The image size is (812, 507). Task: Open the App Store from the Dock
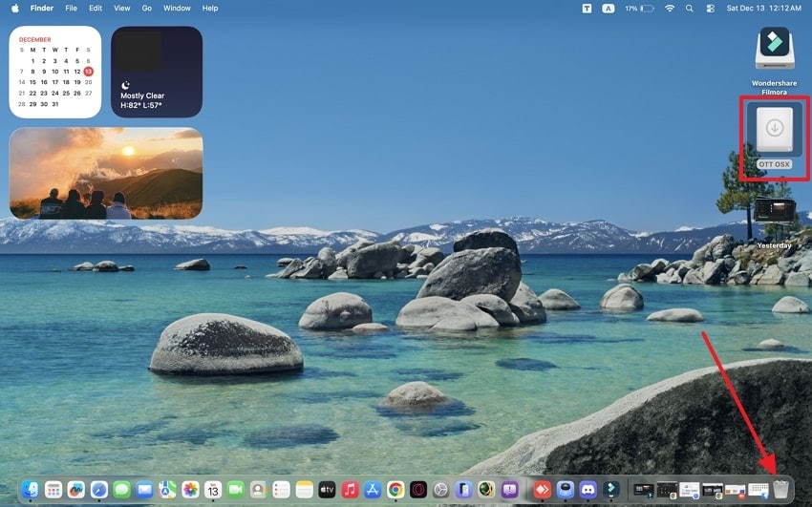pos(373,490)
